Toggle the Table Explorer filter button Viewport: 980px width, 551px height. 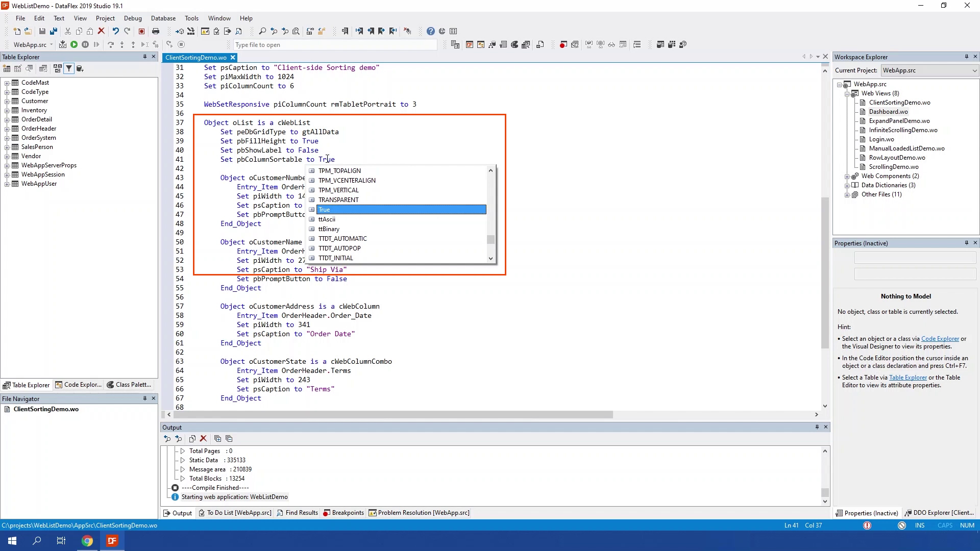coord(68,68)
